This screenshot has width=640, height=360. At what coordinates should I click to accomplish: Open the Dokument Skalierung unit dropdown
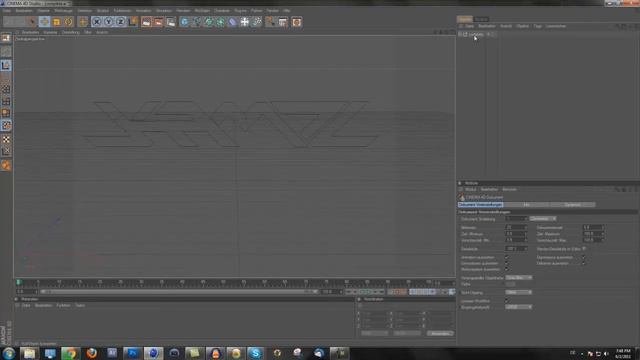click(x=542, y=219)
